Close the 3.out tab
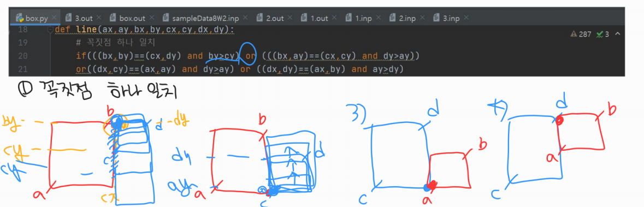 tap(99, 18)
